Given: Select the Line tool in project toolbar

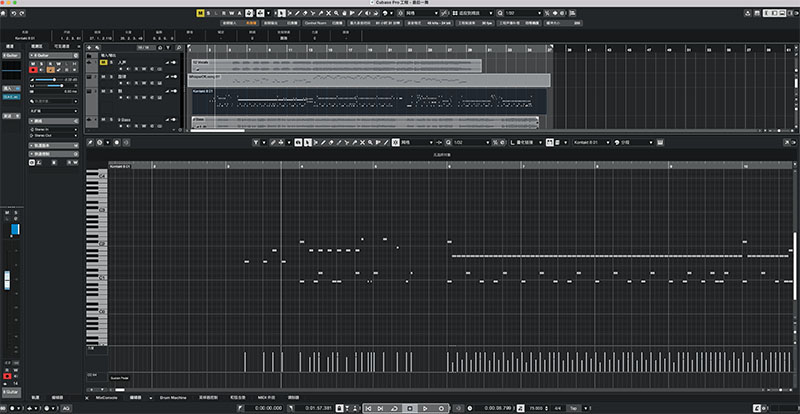Looking at the screenshot, I should coord(360,13).
